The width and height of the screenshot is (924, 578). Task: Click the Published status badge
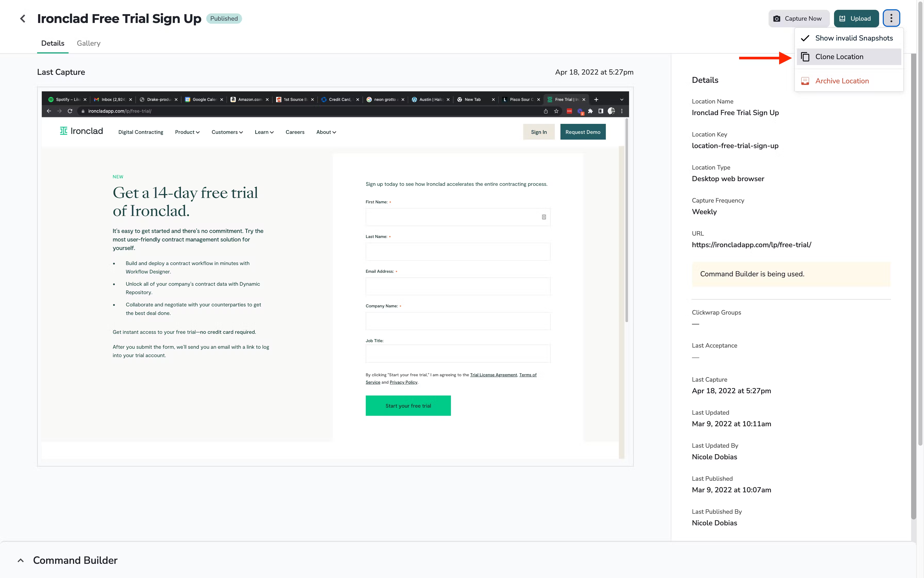224,18
